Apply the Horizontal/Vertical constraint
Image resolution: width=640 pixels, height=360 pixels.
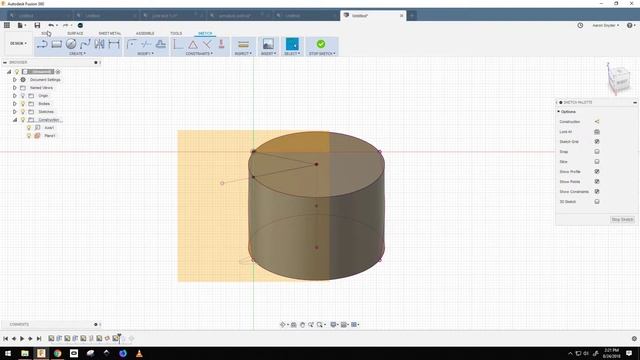178,44
